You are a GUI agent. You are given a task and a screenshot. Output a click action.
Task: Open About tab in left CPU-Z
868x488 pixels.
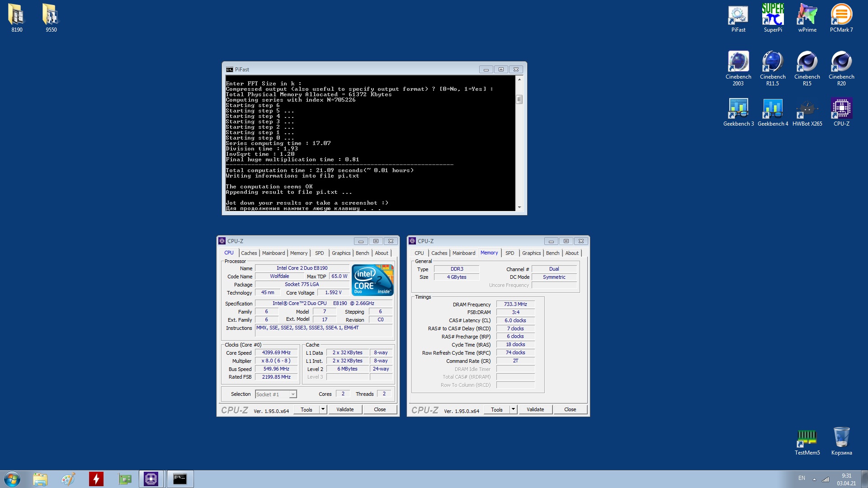pyautogui.click(x=382, y=253)
